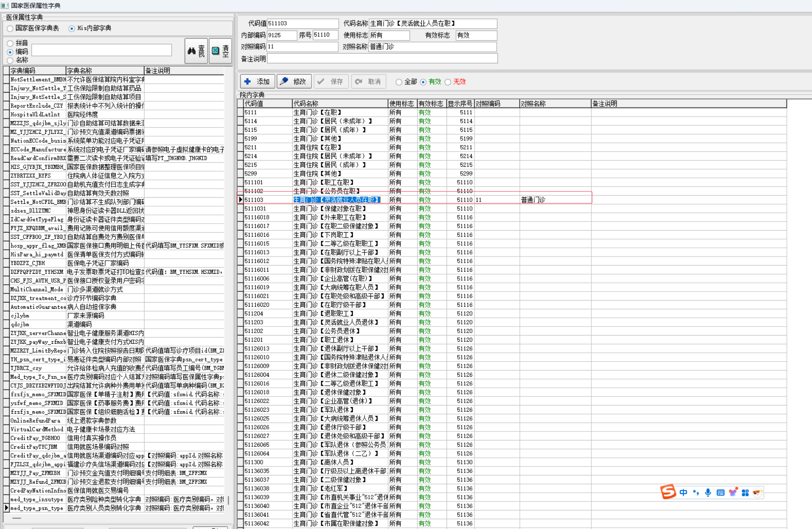
Task: Click the dictionary search text box
Action: (102, 51)
